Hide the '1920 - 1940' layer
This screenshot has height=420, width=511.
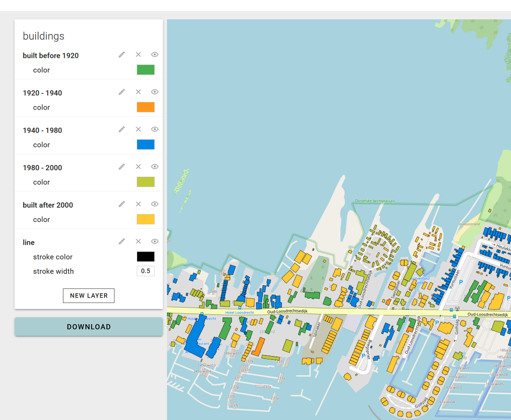[155, 92]
